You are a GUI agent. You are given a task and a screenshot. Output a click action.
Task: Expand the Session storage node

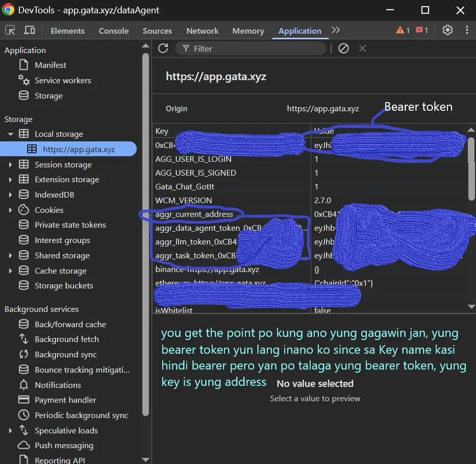click(10, 164)
